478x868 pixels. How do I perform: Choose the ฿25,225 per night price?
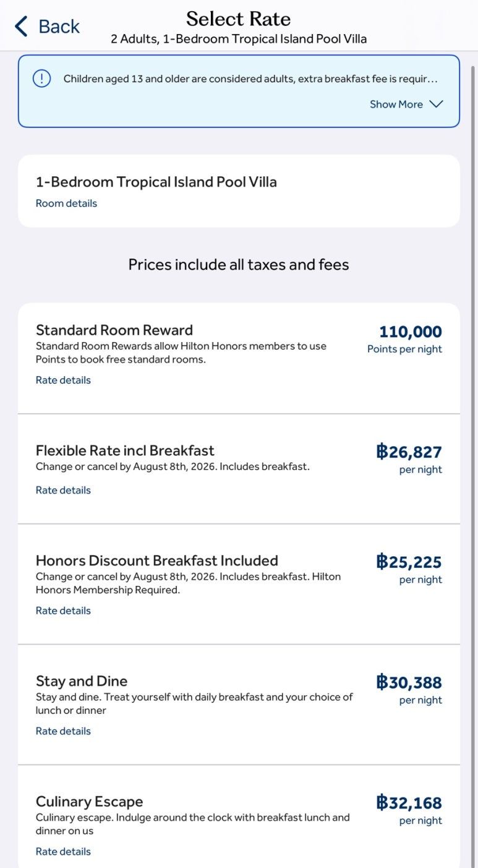pyautogui.click(x=409, y=569)
